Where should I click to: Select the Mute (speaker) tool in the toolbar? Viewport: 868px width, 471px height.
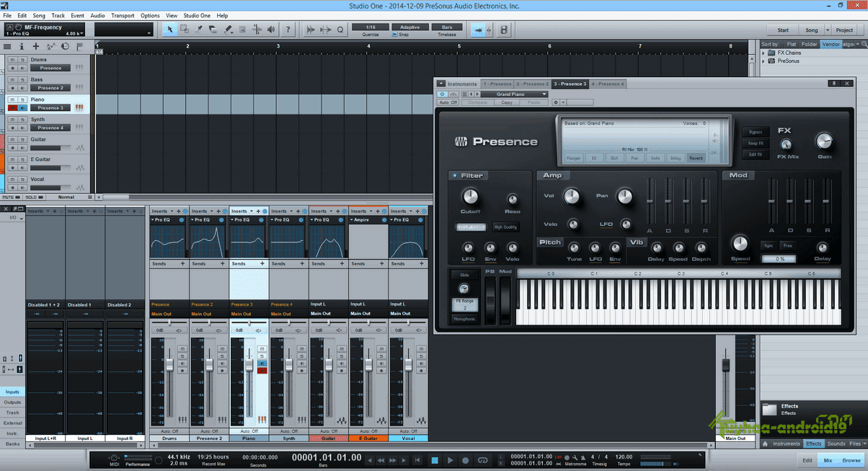(270, 29)
